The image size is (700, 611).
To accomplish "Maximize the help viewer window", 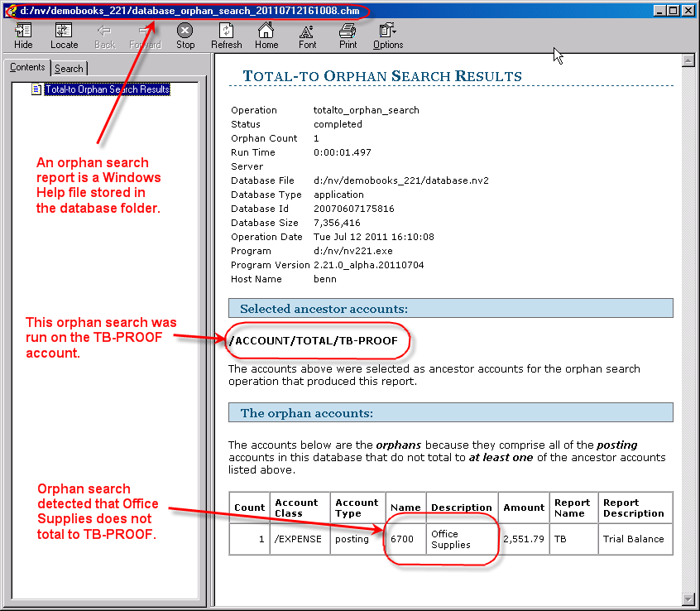I will point(674,11).
